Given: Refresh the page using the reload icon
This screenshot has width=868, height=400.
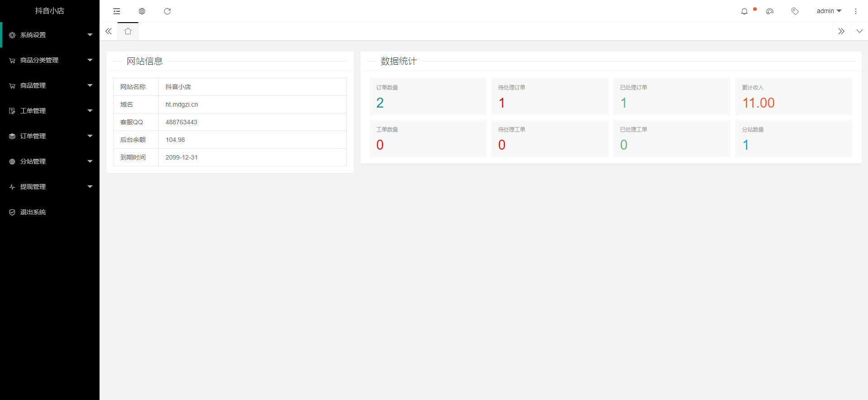Looking at the screenshot, I should pyautogui.click(x=167, y=11).
